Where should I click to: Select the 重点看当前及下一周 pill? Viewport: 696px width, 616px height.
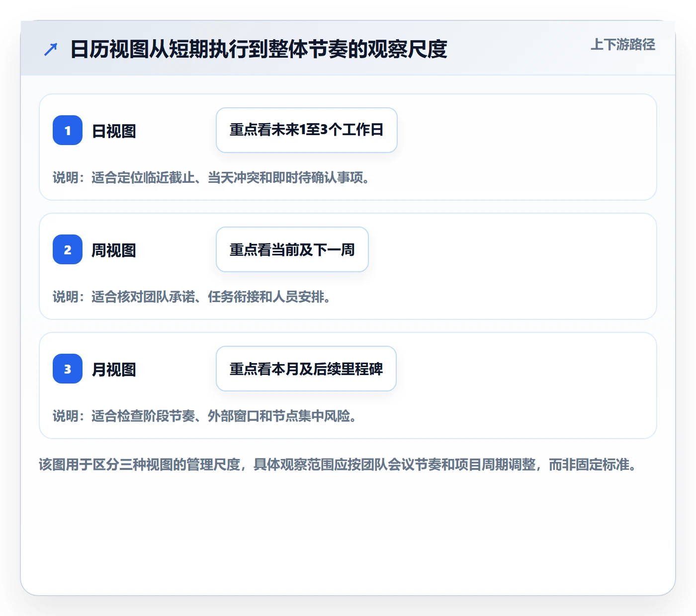pos(292,249)
